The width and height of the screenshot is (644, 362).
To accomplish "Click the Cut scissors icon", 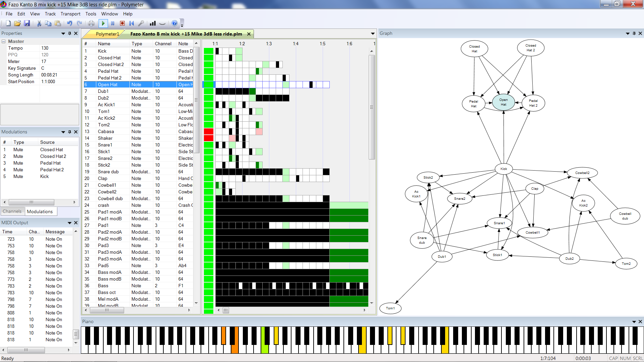I will pos(39,23).
